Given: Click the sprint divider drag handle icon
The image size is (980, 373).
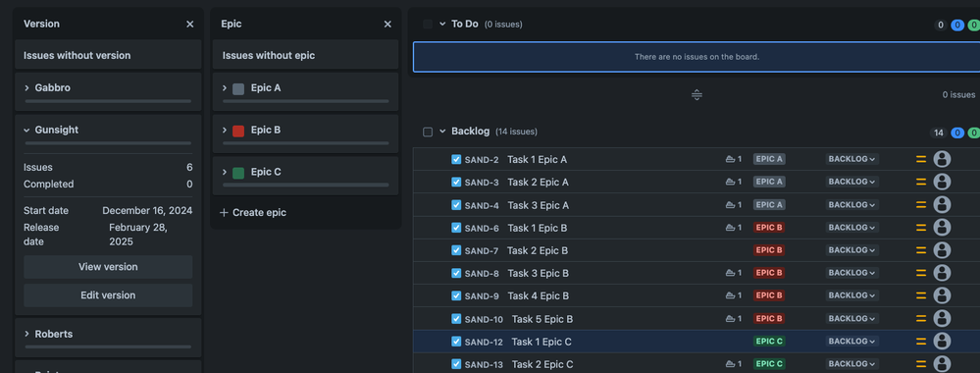Looking at the screenshot, I should pos(696,95).
